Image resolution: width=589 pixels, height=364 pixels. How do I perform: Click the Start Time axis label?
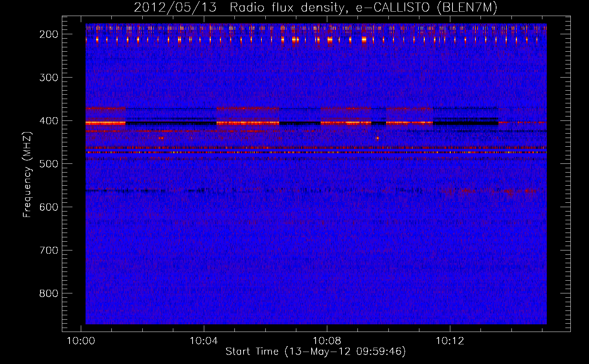coord(316,352)
